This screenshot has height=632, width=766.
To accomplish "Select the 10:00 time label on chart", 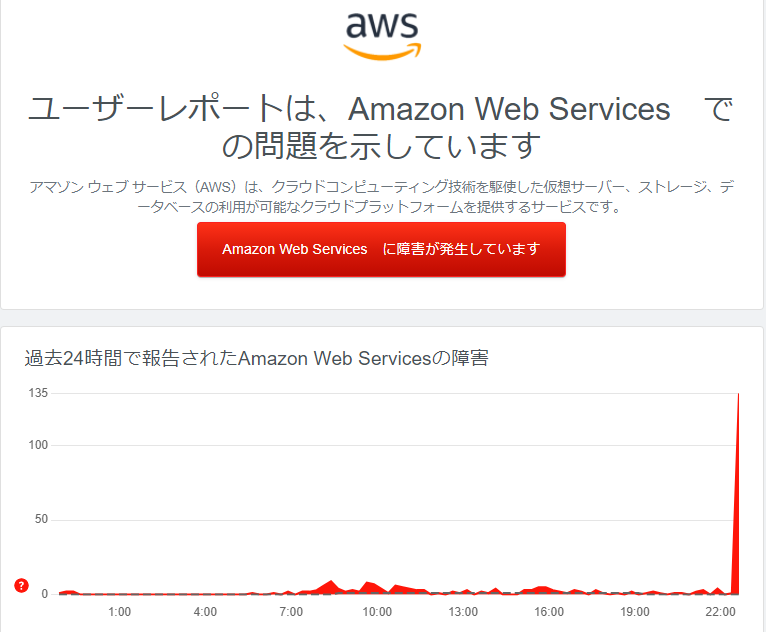I will tap(377, 611).
